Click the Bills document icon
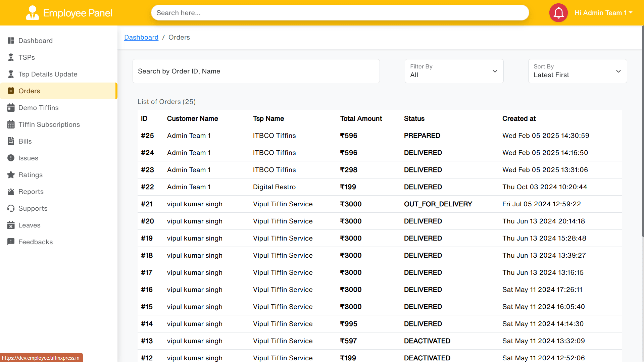The width and height of the screenshot is (644, 362). [x=11, y=141]
